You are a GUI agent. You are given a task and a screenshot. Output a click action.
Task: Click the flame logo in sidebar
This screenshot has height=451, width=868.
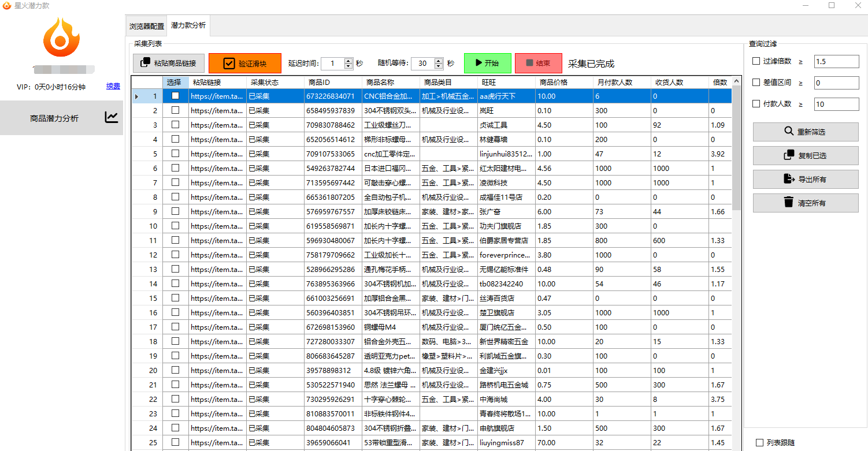click(61, 38)
